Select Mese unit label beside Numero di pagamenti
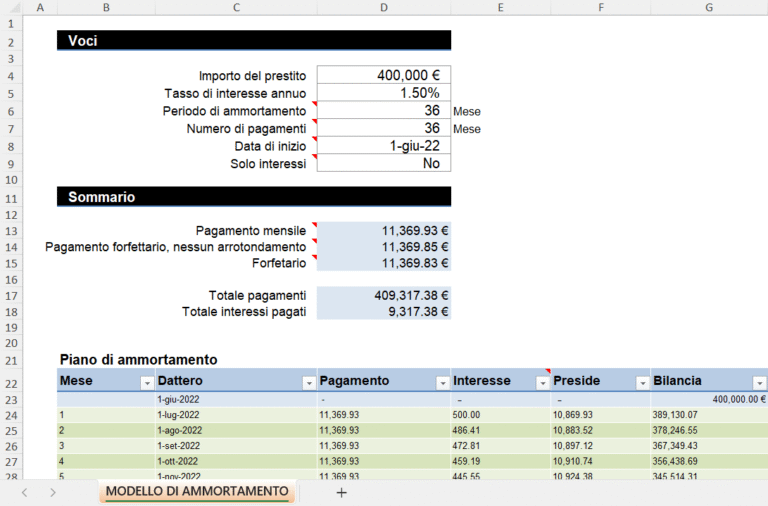The height and width of the screenshot is (506, 768). point(467,129)
